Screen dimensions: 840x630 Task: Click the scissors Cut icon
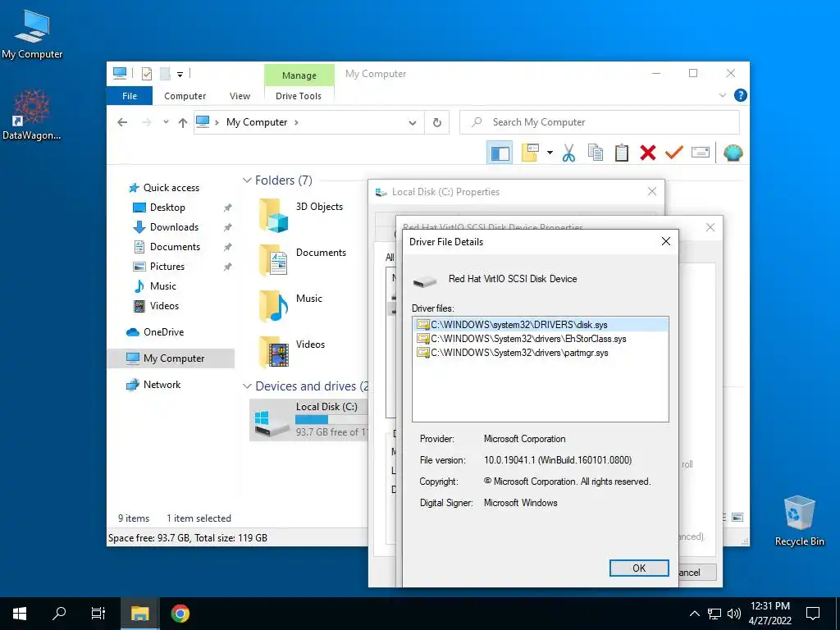(568, 153)
